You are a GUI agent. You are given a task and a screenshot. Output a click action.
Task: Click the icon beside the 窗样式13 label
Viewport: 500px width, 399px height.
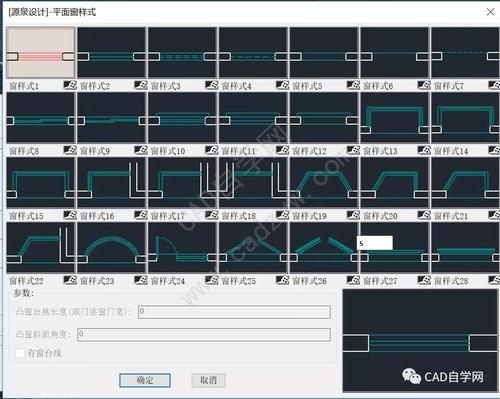coord(424,150)
